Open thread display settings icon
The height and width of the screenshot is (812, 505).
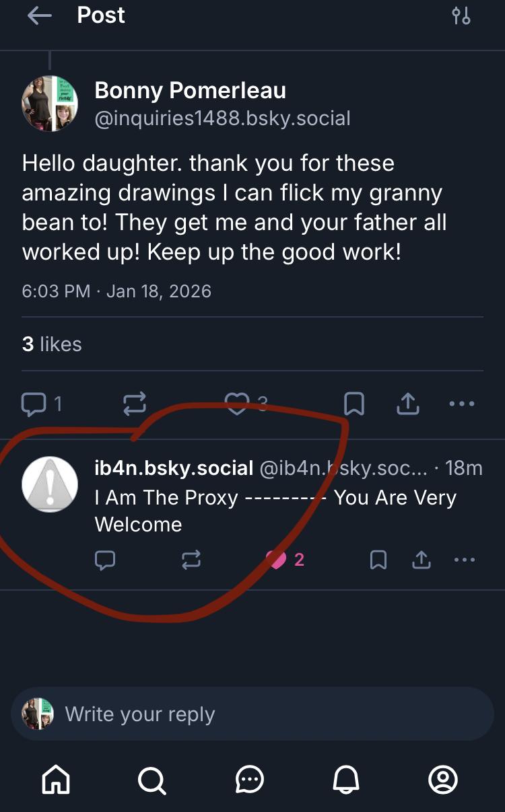[461, 16]
